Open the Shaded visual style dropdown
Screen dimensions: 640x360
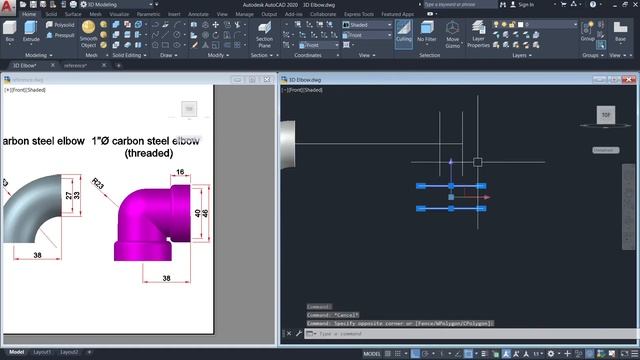coord(367,25)
